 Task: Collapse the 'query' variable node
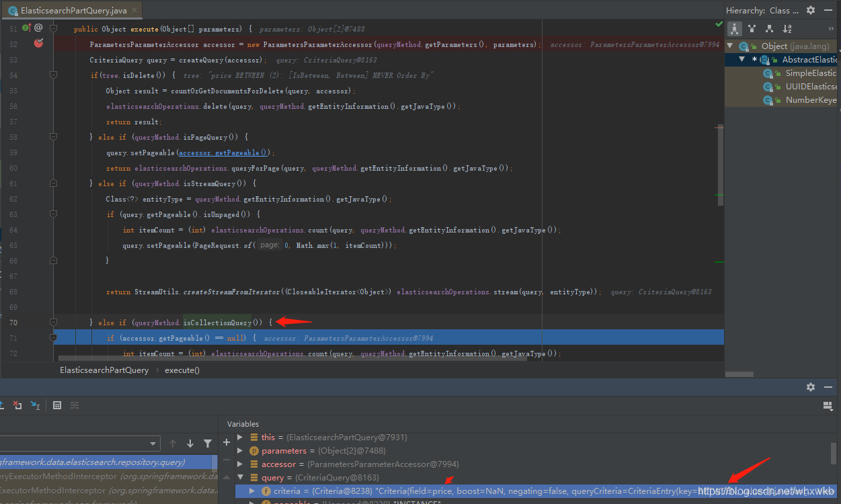click(x=240, y=478)
